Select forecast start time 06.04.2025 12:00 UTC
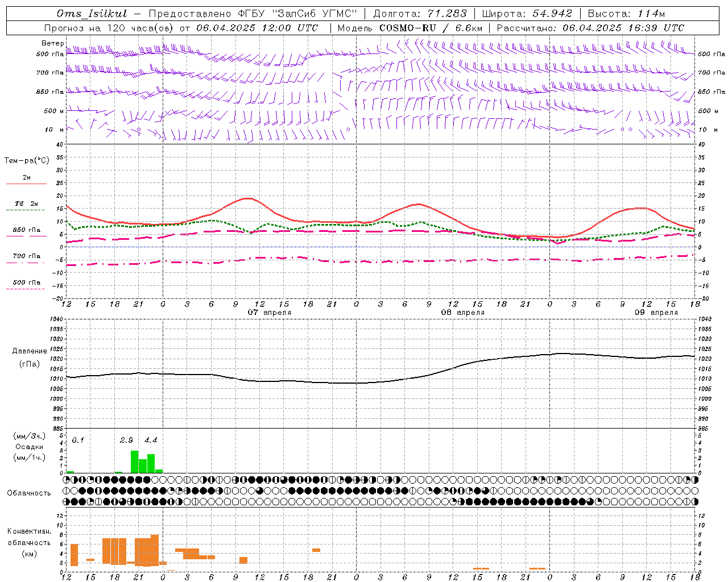Image resolution: width=728 pixels, height=582 pixels. 257,28
